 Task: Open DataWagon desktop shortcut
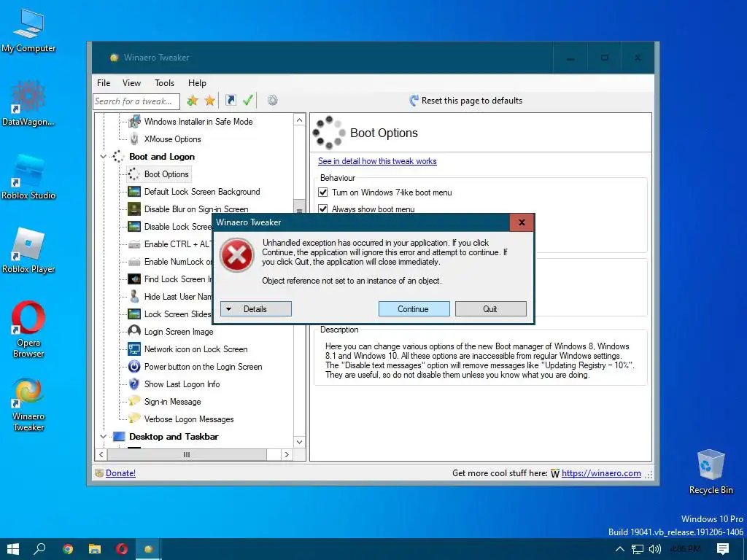pyautogui.click(x=28, y=104)
